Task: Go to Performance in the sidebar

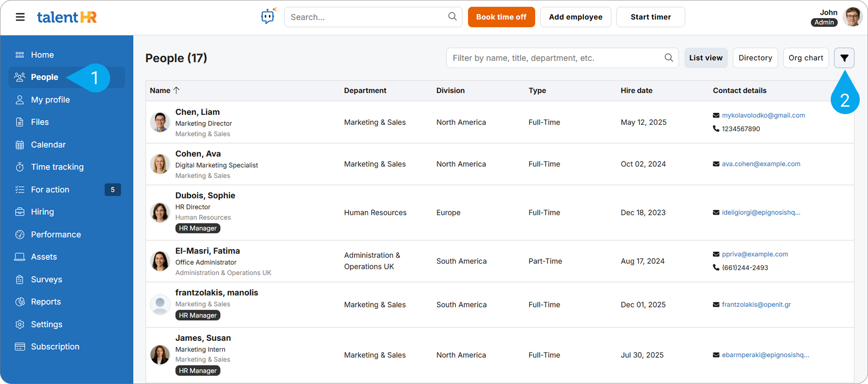Action: 55,234
